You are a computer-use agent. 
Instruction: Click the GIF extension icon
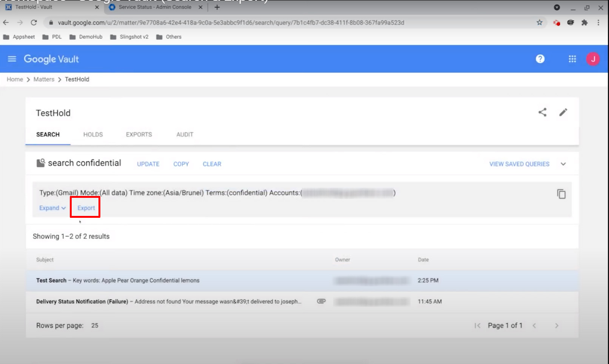point(571,23)
